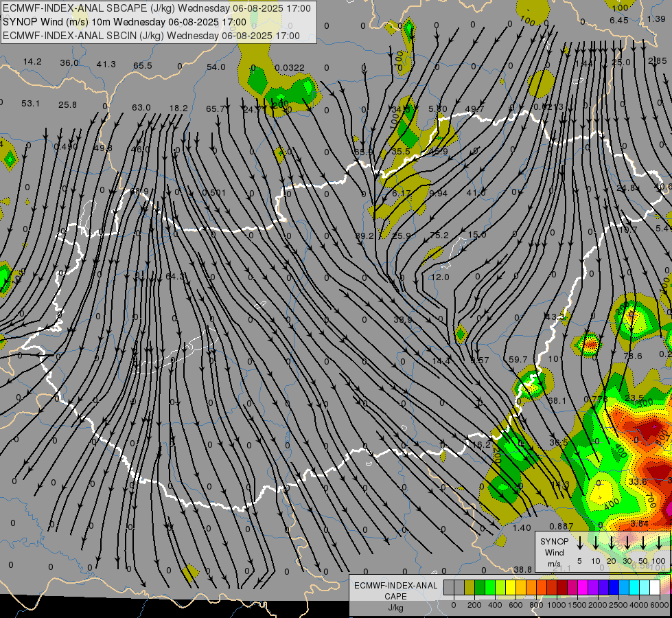Click the map value 59.7
The width and height of the screenshot is (672, 618).
tap(518, 359)
